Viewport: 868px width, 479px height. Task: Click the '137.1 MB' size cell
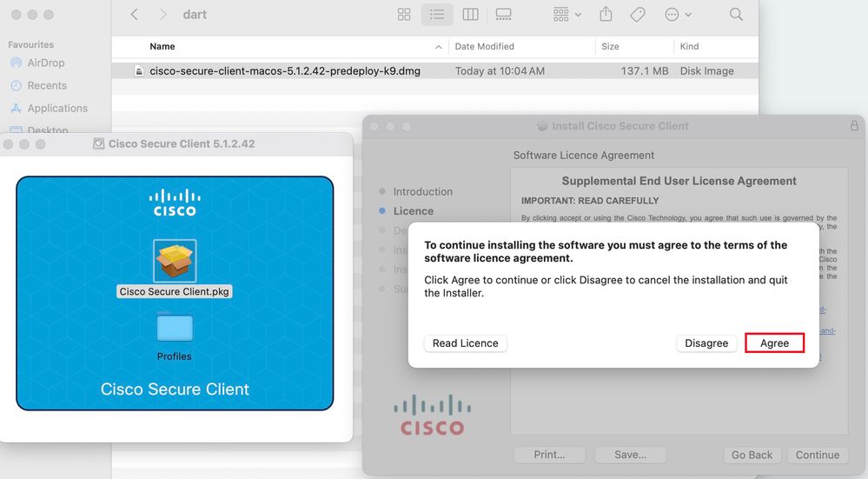tap(645, 71)
